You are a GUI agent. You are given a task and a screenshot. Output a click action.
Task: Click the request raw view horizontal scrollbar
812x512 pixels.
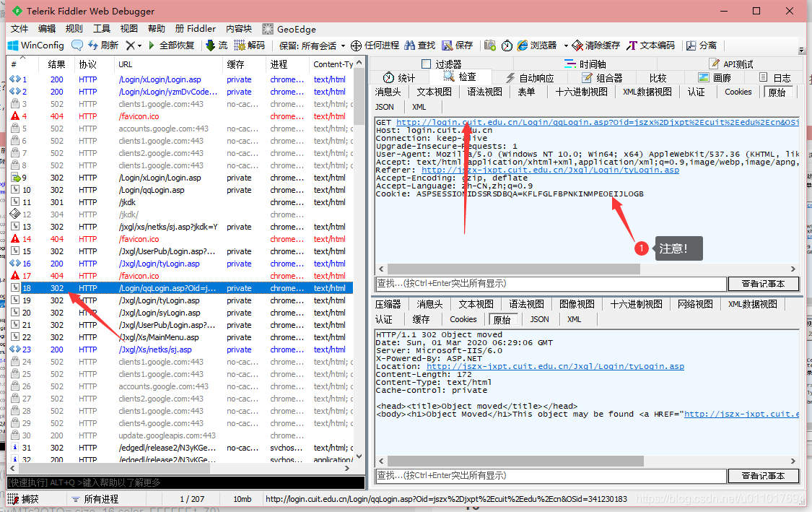514,269
